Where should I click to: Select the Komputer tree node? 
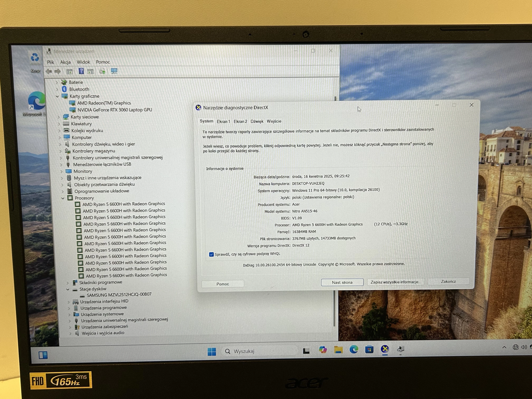[77, 138]
